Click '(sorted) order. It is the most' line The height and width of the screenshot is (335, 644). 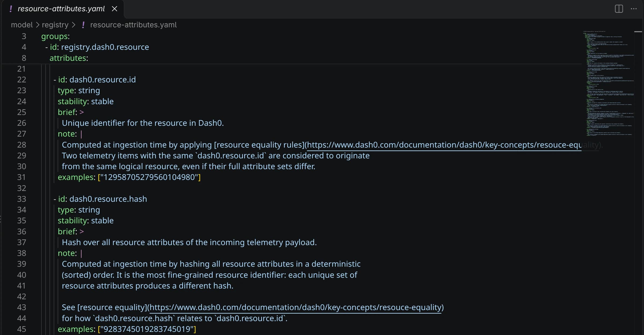pyautogui.click(x=210, y=275)
